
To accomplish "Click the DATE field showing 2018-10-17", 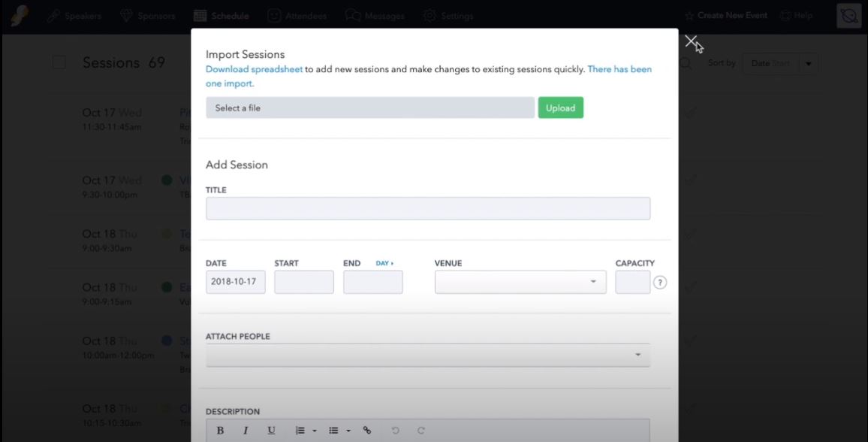I will [235, 282].
